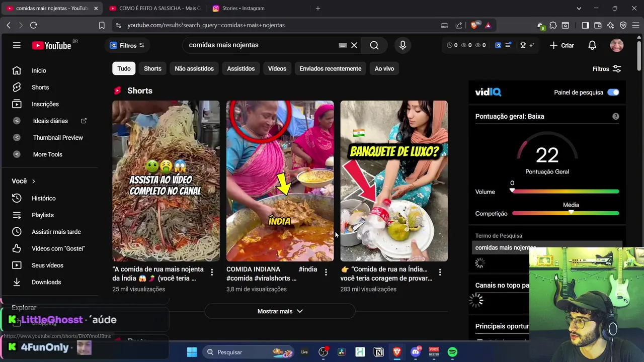Viewport: 644px width, 362px height.
Task: Click the Criar button
Action: click(x=562, y=45)
